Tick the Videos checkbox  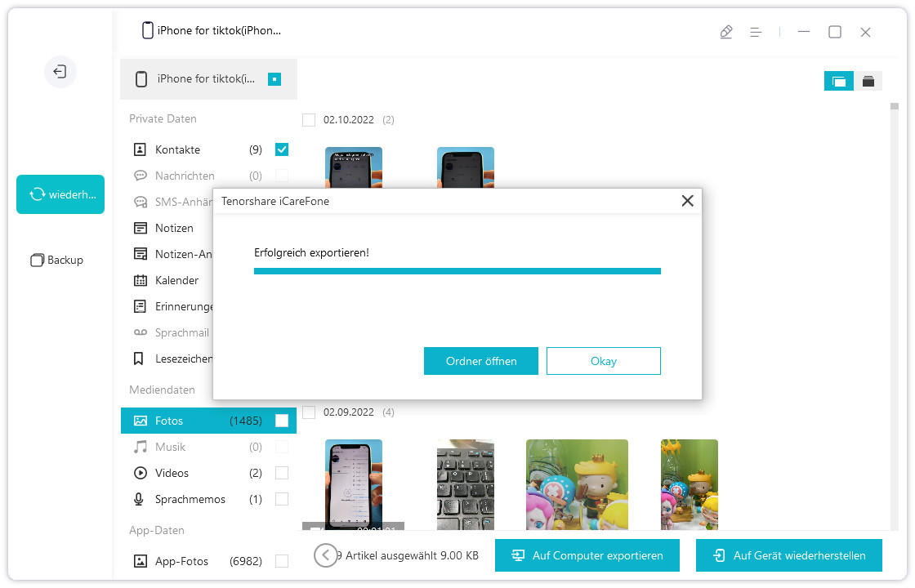point(282,473)
